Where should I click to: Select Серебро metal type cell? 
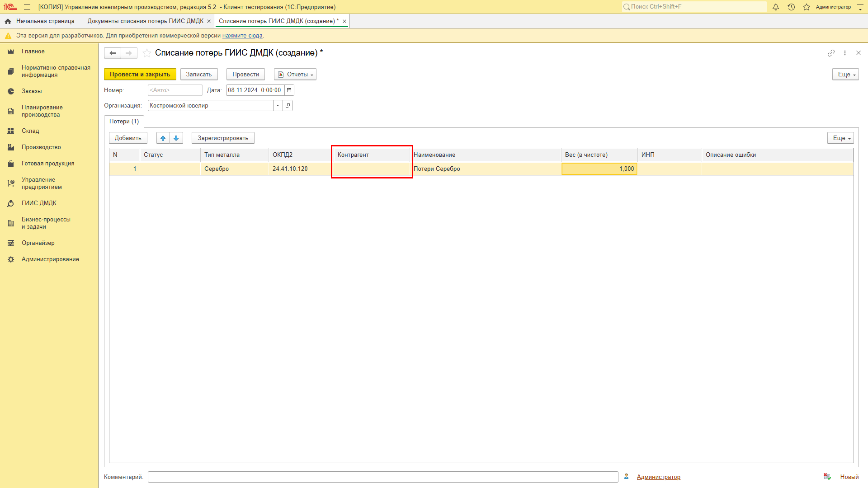pos(235,169)
